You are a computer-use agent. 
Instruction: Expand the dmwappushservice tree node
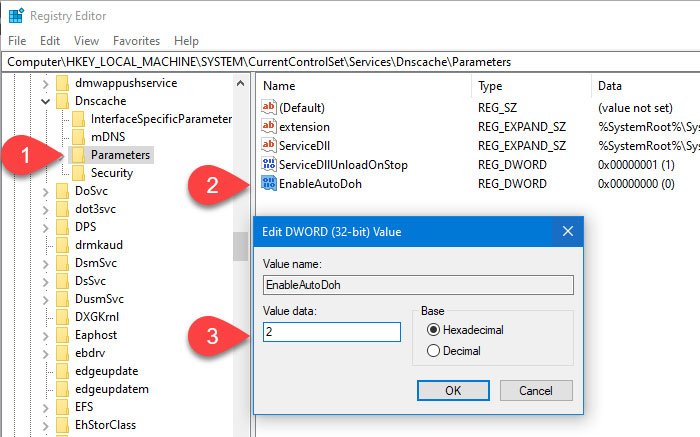pyautogui.click(x=46, y=83)
